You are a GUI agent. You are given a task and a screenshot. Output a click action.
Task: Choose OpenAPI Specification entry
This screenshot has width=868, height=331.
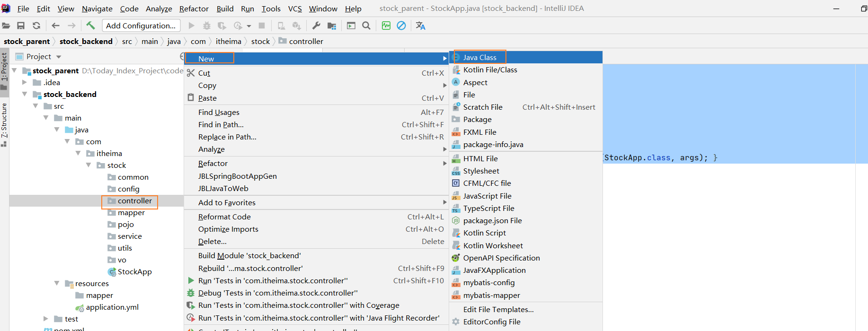(525, 258)
